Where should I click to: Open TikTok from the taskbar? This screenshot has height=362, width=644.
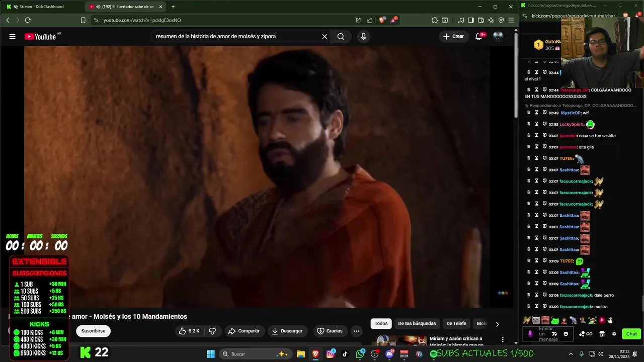pyautogui.click(x=345, y=354)
